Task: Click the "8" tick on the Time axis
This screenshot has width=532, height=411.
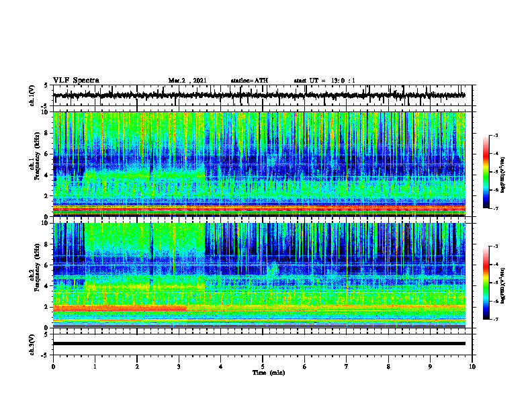Action: (388, 367)
